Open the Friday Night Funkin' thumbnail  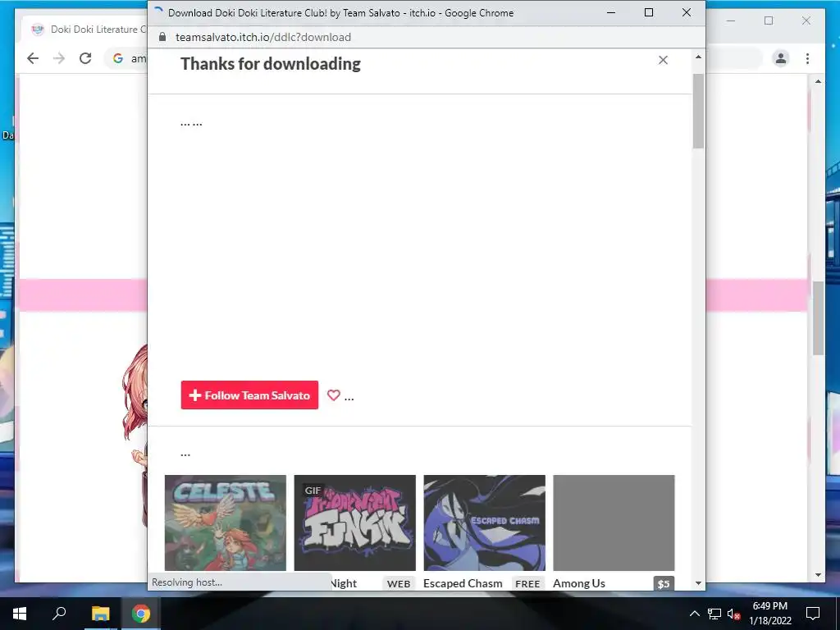tap(354, 523)
